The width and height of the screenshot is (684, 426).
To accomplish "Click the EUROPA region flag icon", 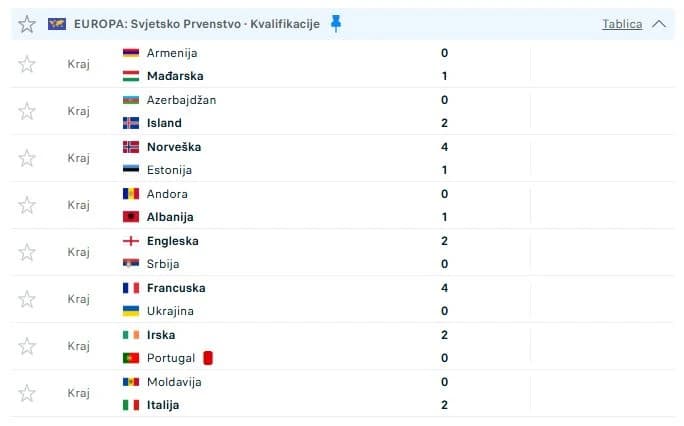I will coord(57,24).
